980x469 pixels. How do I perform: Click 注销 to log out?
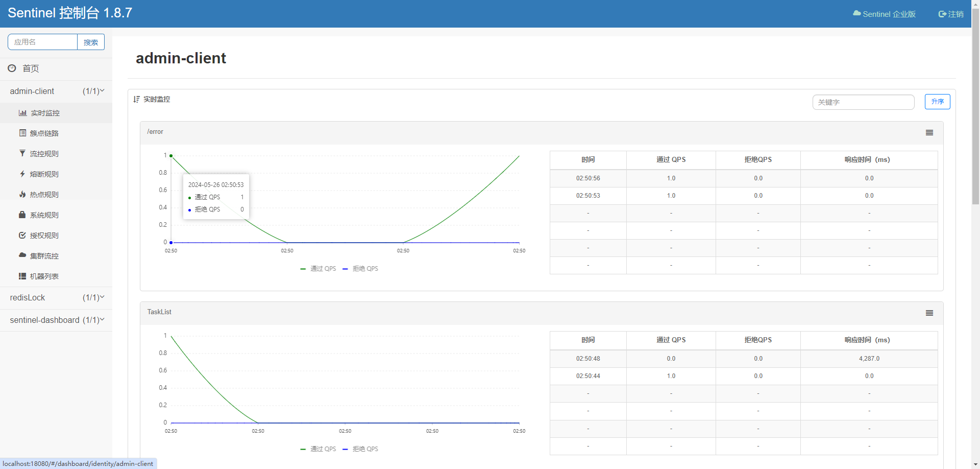coord(951,14)
